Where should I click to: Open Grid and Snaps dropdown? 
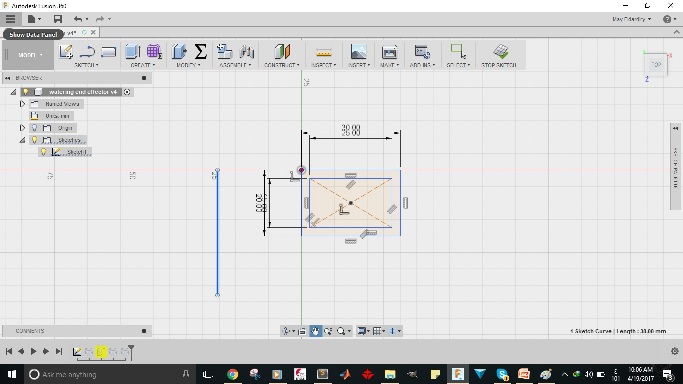(379, 331)
